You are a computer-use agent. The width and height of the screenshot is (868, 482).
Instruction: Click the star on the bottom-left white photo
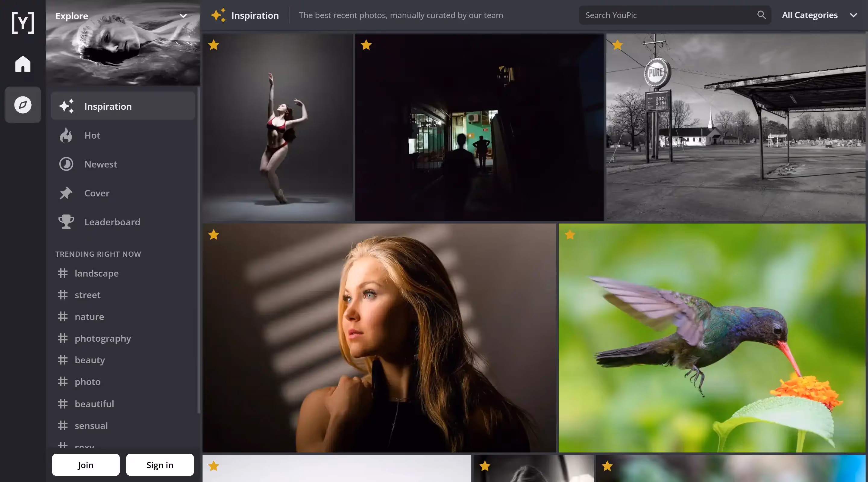point(214,466)
